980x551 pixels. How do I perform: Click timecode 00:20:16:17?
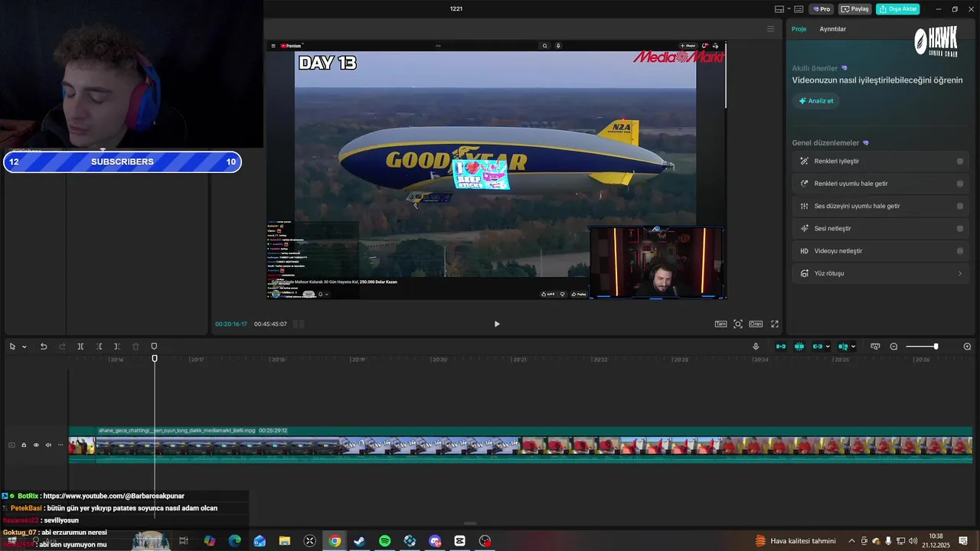231,324
